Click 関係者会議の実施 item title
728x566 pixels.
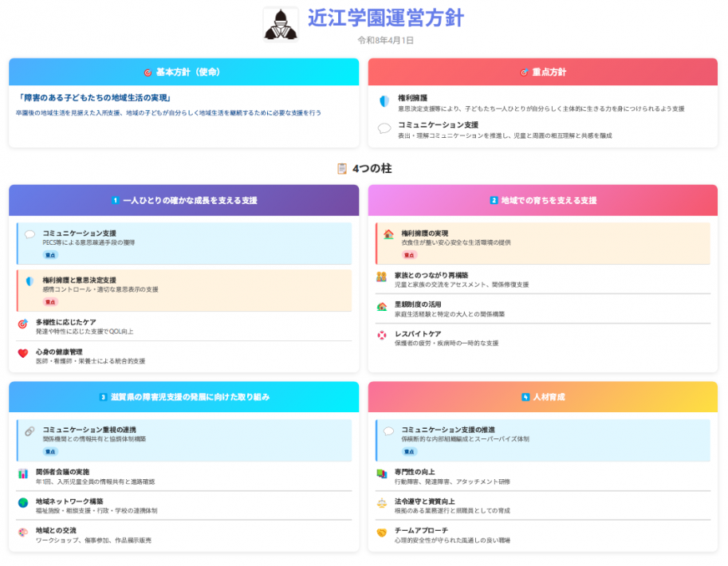63,472
